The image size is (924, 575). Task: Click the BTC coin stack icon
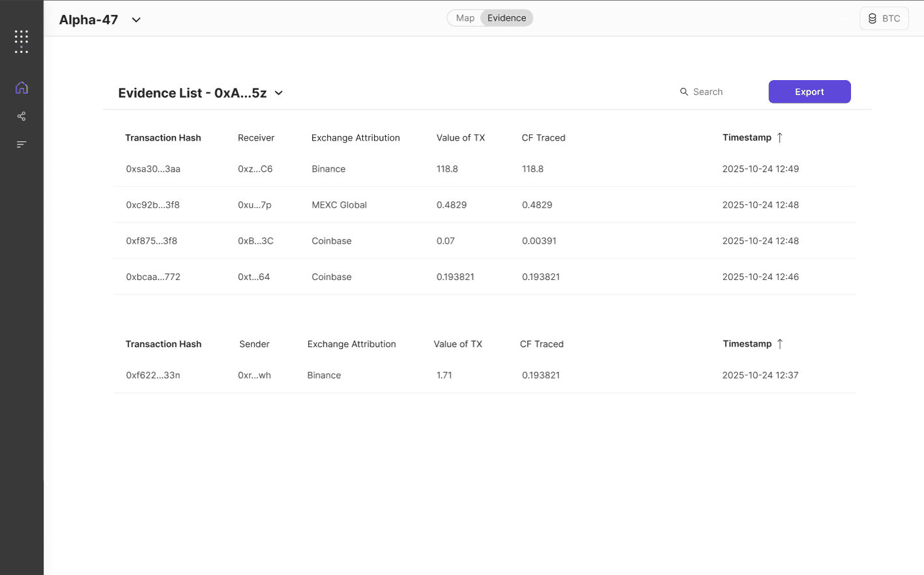click(873, 19)
